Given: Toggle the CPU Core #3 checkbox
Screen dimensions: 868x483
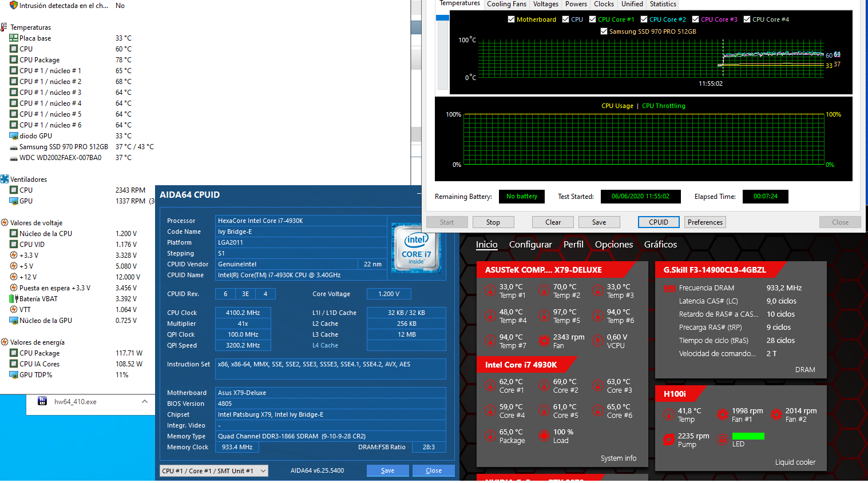Looking at the screenshot, I should tap(695, 19).
